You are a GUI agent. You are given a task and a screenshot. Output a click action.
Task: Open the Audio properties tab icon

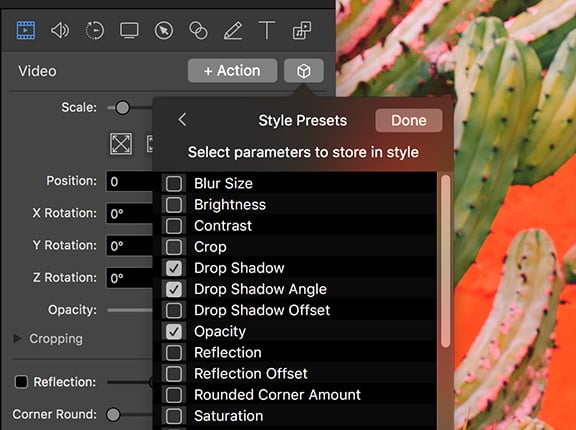click(60, 30)
